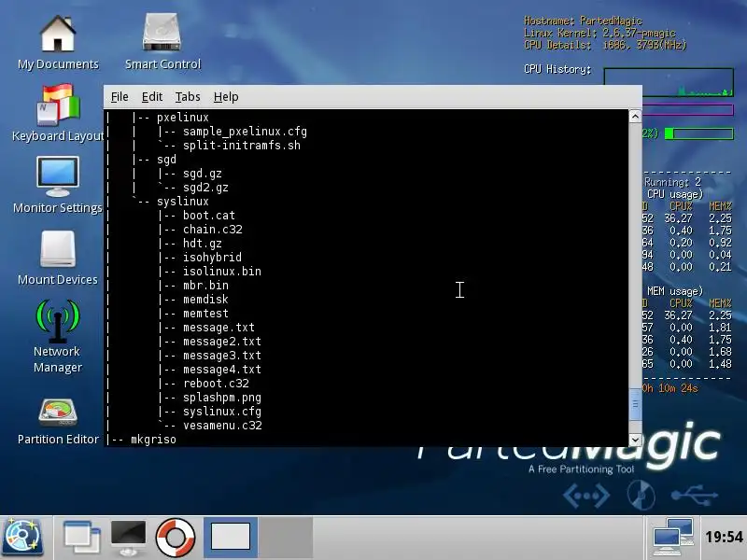
Task: Open the Help menu in terminal
Action: point(226,97)
